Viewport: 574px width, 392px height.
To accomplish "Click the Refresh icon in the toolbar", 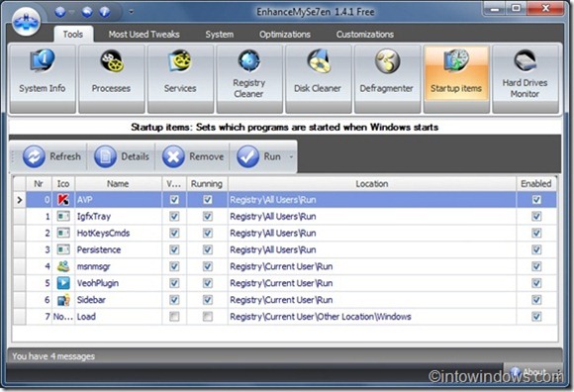I will (x=34, y=156).
